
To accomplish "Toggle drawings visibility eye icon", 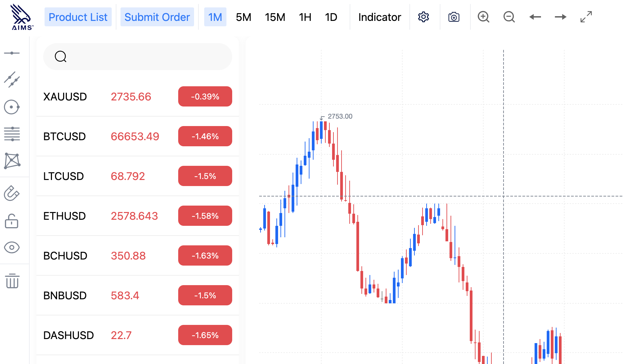I will [12, 247].
